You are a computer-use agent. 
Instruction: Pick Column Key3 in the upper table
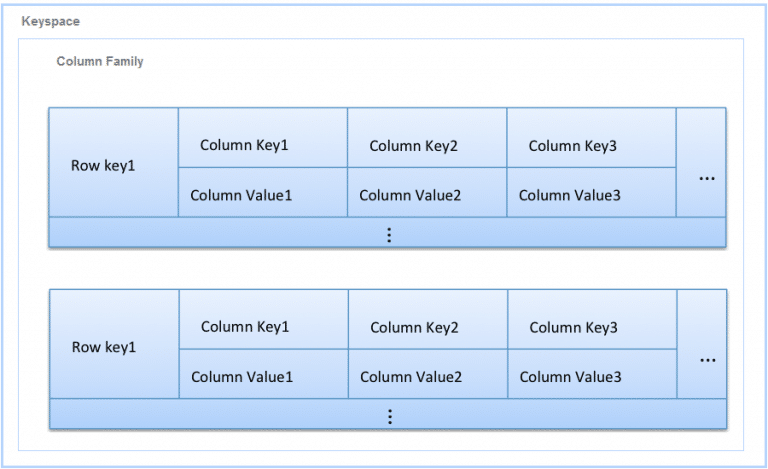pos(572,146)
